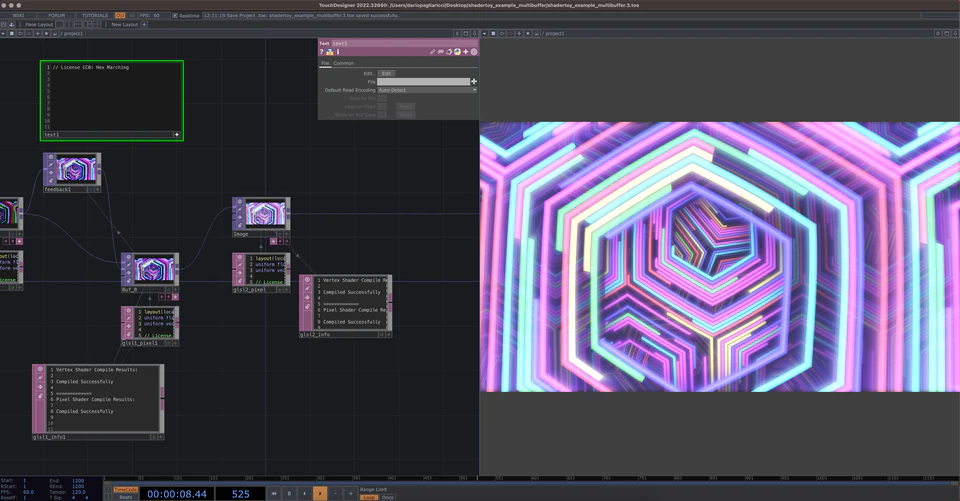Image resolution: width=960 pixels, height=501 pixels.
Task: Switch timeline to Beats mode
Action: [126, 497]
